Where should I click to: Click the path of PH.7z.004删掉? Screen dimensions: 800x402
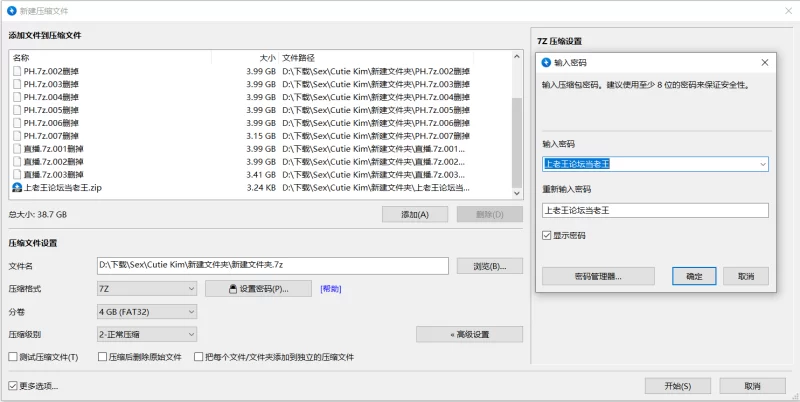point(376,97)
